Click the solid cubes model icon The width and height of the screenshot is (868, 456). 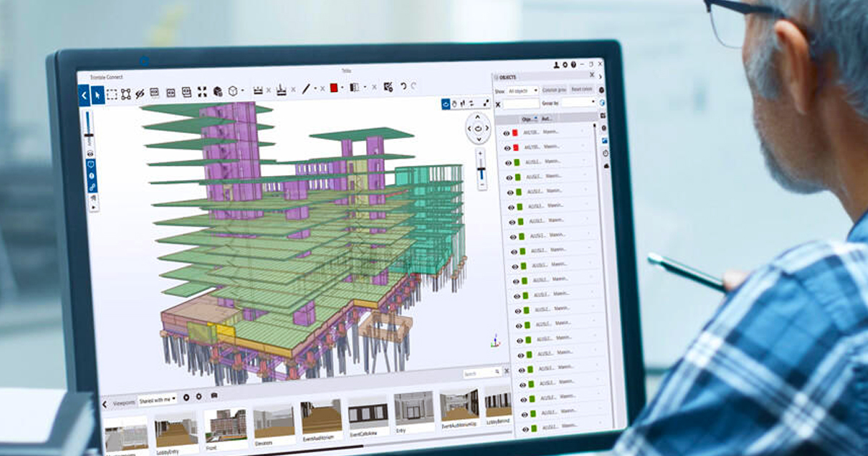218,92
